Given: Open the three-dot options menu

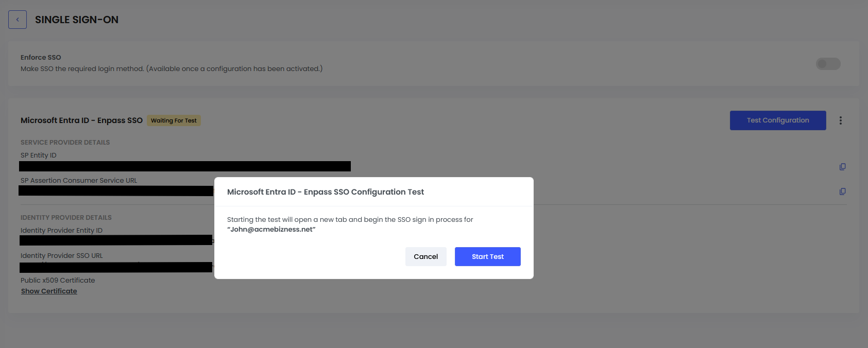Looking at the screenshot, I should point(840,120).
